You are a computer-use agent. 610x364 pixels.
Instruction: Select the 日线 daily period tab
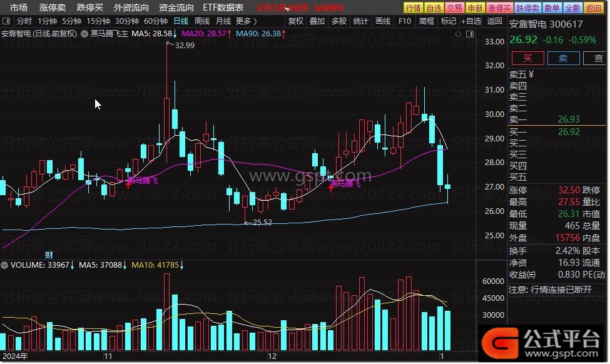click(181, 21)
